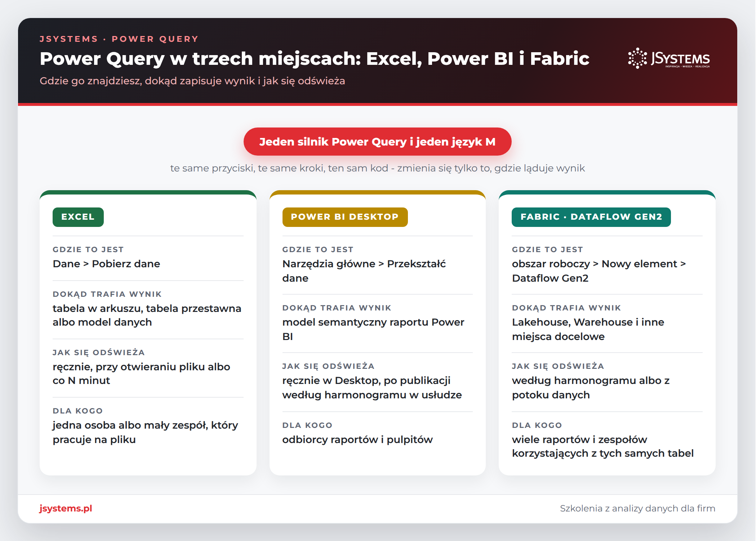756x541 pixels.
Task: Click 'DLA KOGO' label in Excel card
Action: point(78,411)
